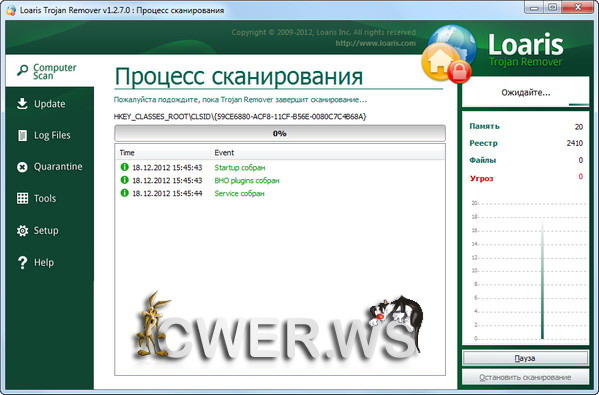Viewport: 599px width, 395px height.
Task: Click the Update download icon
Action: (x=22, y=104)
